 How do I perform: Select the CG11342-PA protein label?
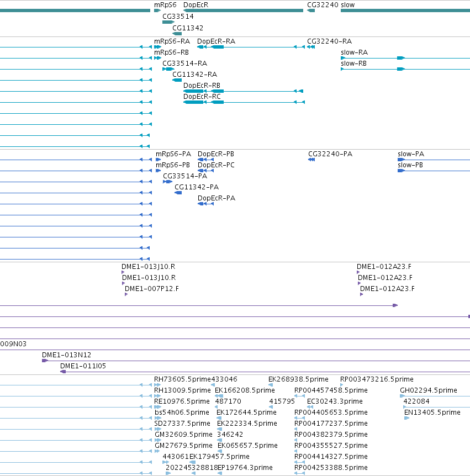click(197, 187)
